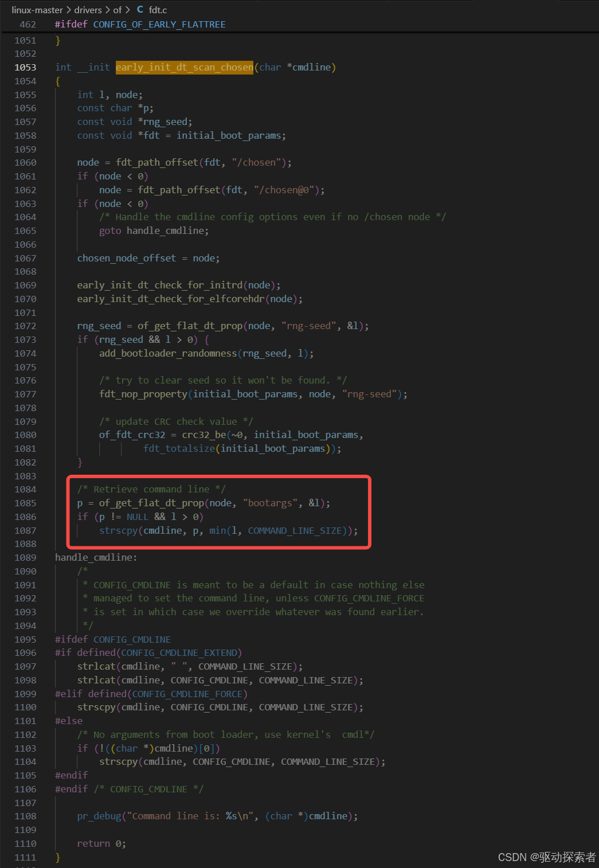Click strscpy call on line 1087
The height and width of the screenshot is (868, 599).
point(229,531)
